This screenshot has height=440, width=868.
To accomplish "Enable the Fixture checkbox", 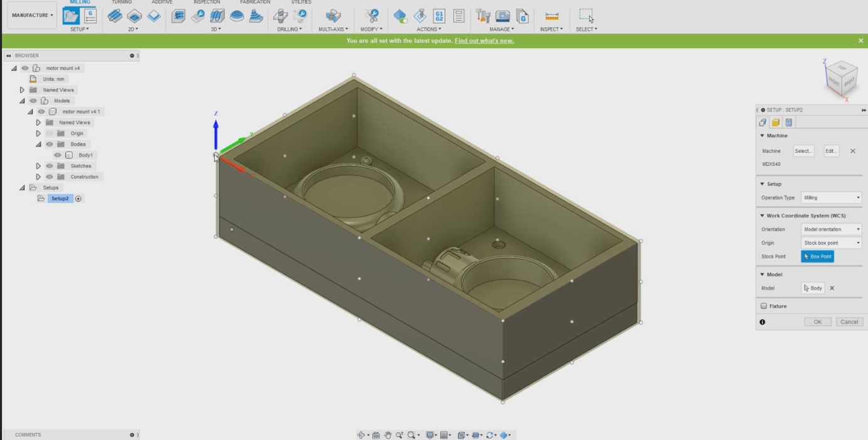I will (x=764, y=306).
